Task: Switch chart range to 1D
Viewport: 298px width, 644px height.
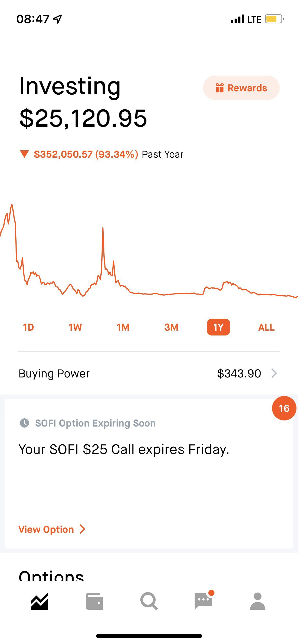Action: [29, 327]
